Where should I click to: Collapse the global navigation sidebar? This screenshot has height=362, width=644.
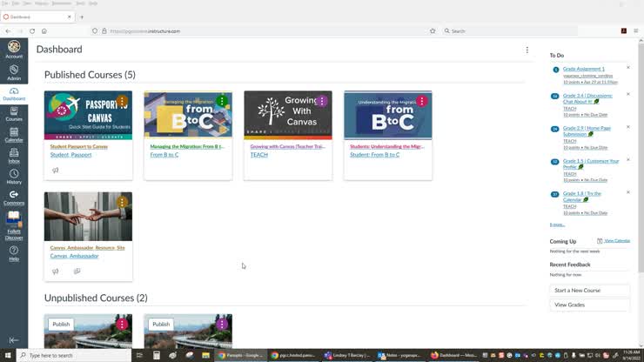[x=14, y=340]
